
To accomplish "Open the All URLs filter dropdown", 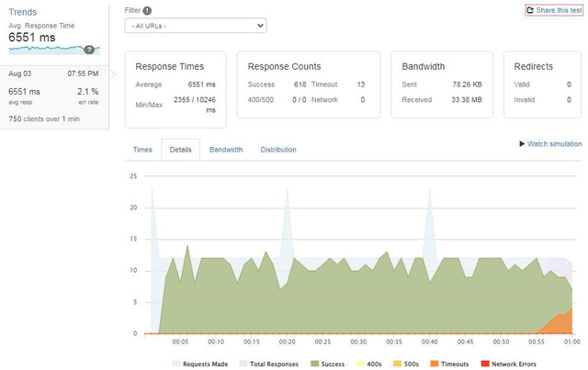I will pyautogui.click(x=196, y=26).
